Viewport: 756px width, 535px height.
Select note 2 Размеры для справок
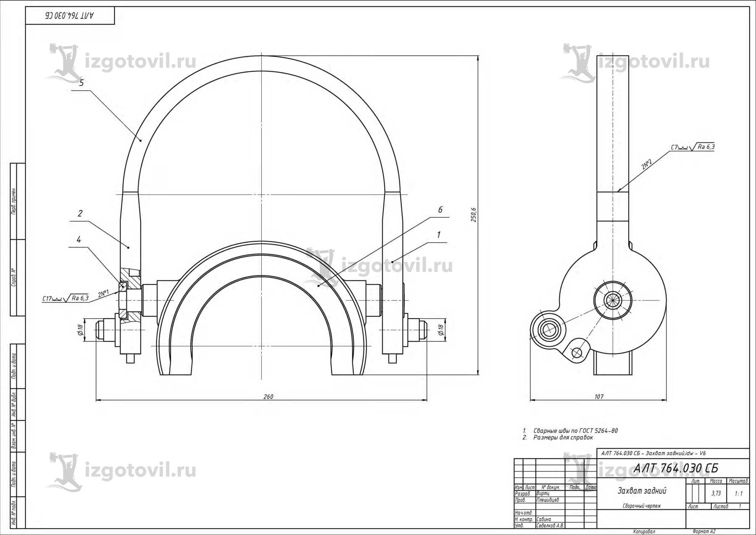558,437
